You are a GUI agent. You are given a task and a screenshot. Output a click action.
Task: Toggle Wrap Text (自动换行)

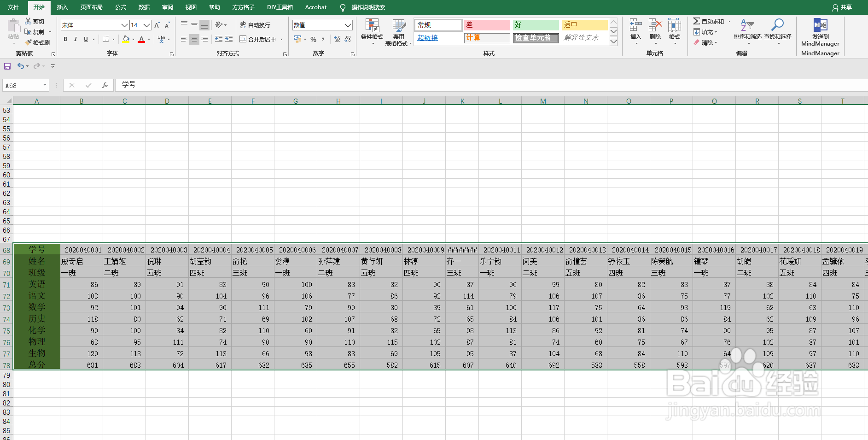click(x=255, y=25)
